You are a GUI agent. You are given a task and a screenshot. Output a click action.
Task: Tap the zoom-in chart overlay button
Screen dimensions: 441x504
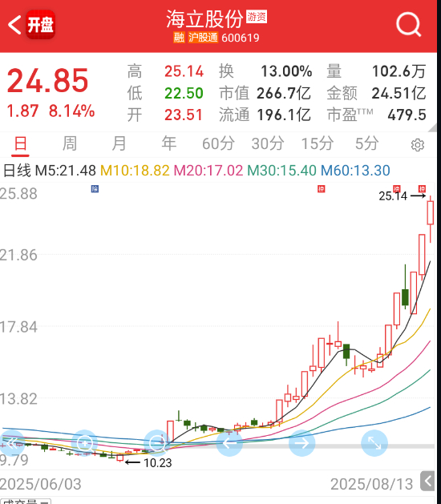[85, 443]
